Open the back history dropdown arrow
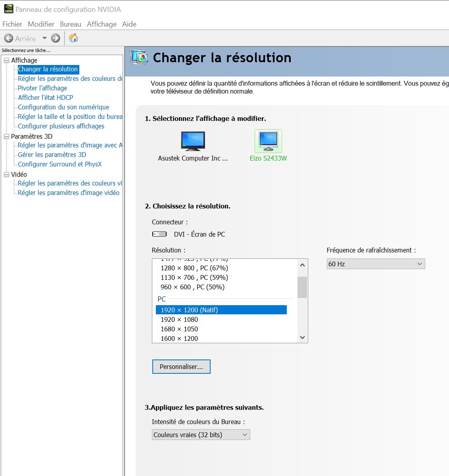This screenshot has height=476, width=449. tap(44, 38)
